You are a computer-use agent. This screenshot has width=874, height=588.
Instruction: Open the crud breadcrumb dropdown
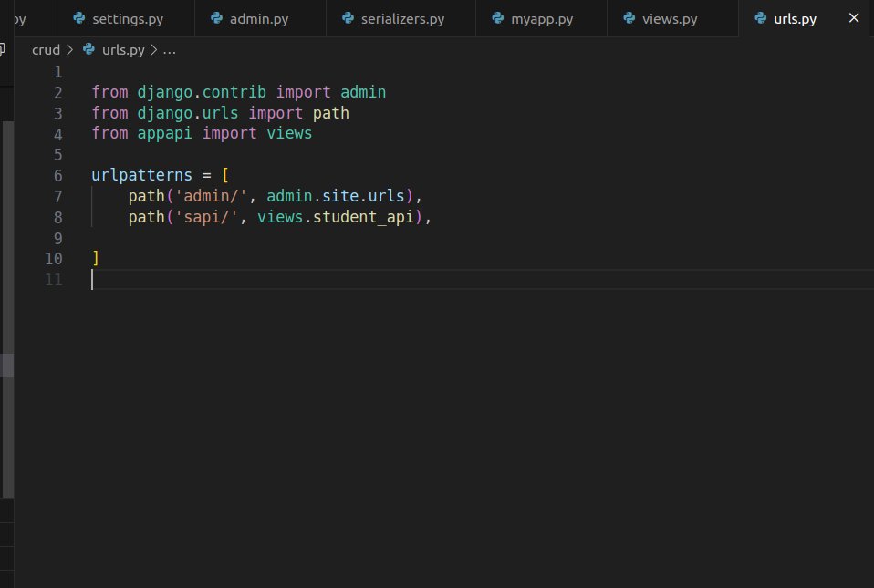coord(46,50)
